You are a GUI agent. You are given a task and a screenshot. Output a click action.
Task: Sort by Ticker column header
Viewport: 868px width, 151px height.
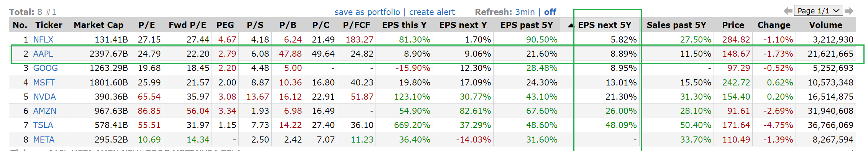[x=49, y=25]
